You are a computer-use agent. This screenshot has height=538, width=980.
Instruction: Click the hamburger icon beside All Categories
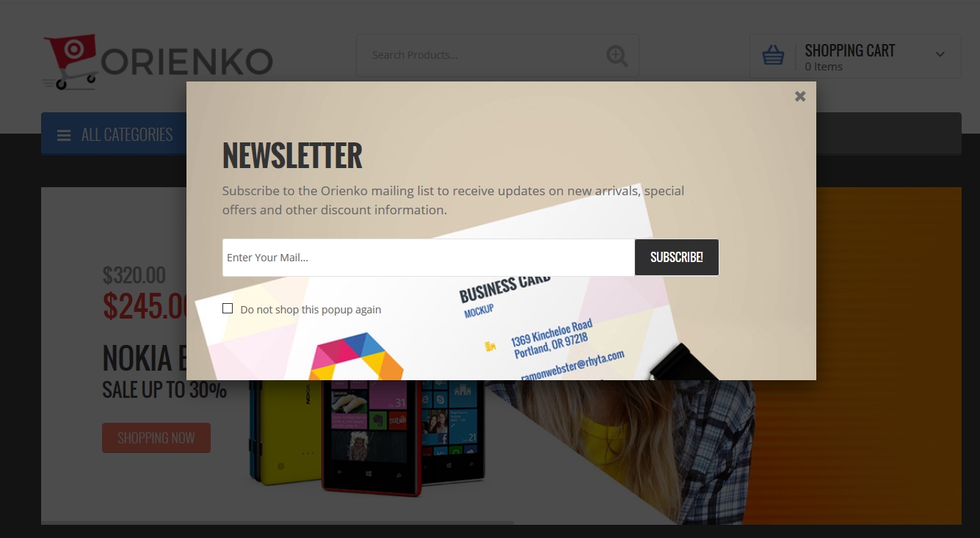[x=64, y=135]
